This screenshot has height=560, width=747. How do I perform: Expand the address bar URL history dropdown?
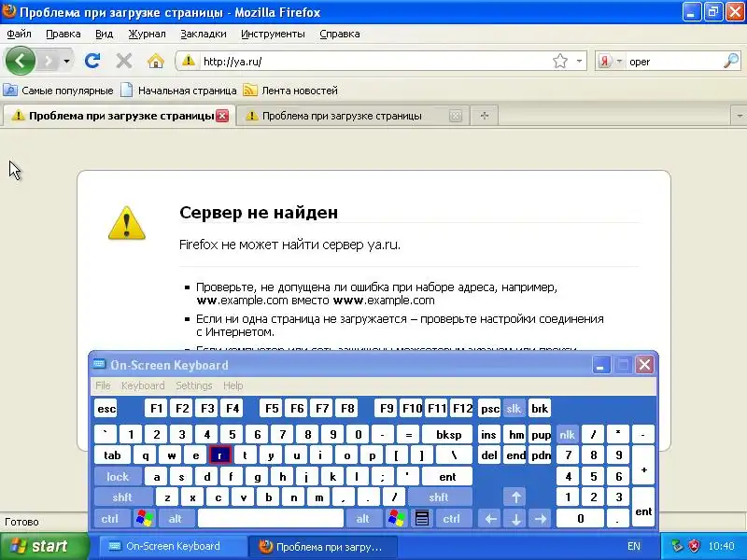(579, 61)
